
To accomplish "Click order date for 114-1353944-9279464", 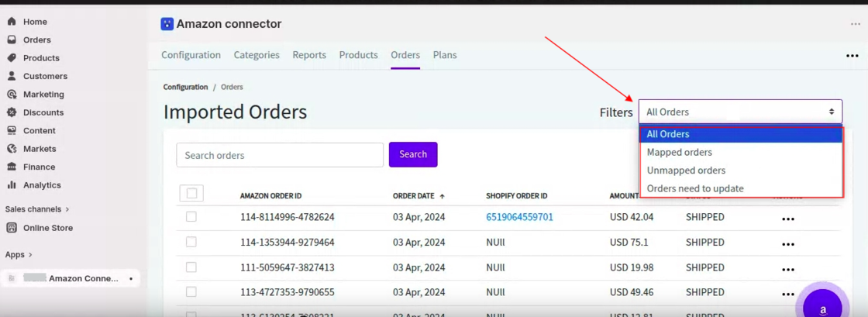I will (419, 243).
